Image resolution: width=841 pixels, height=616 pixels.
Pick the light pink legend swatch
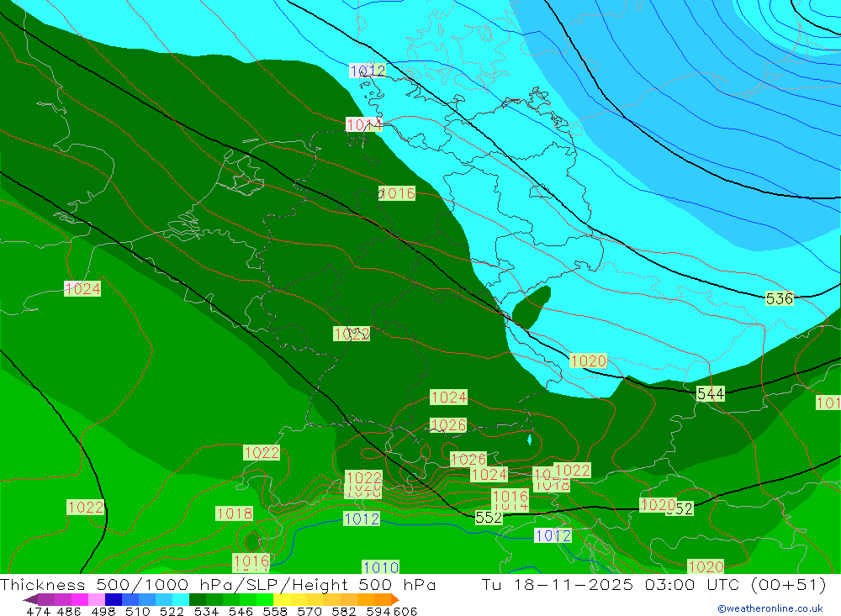pyautogui.click(x=95, y=599)
